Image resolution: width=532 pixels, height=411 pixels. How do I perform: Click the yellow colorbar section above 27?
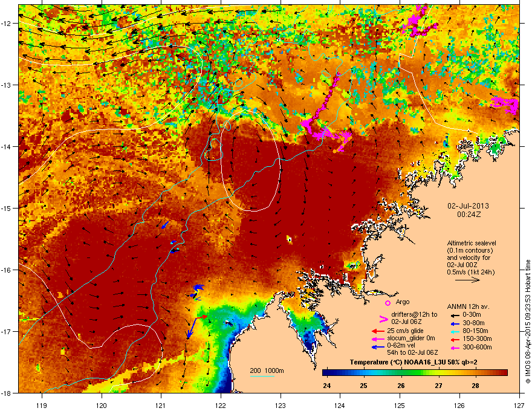click(x=439, y=373)
